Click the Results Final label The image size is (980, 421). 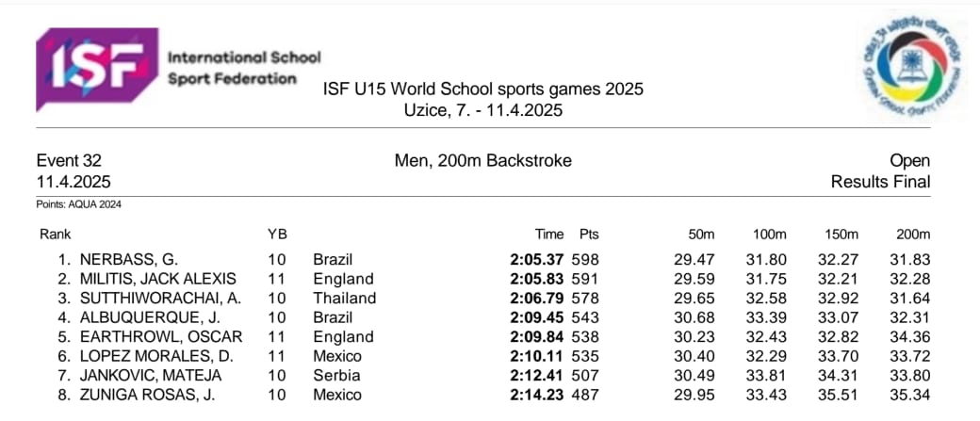coord(880,182)
